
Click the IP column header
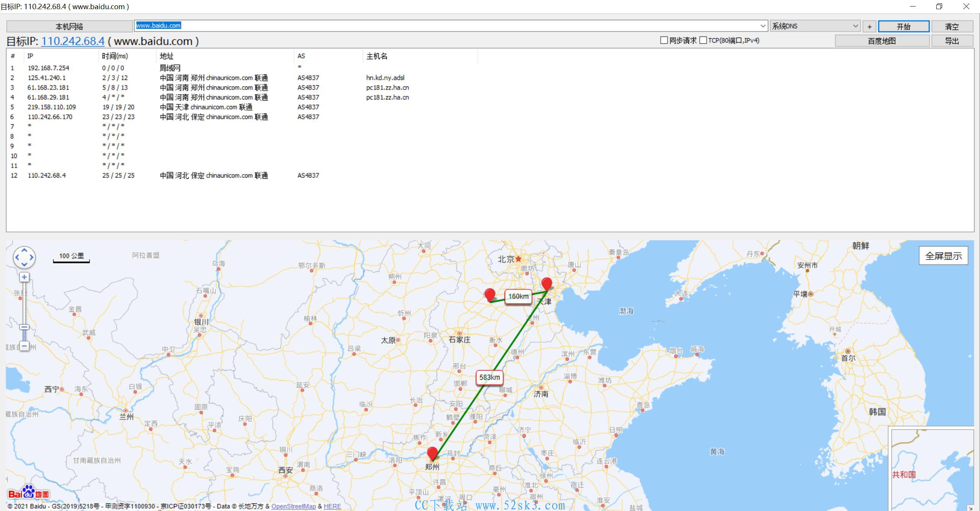pos(61,56)
